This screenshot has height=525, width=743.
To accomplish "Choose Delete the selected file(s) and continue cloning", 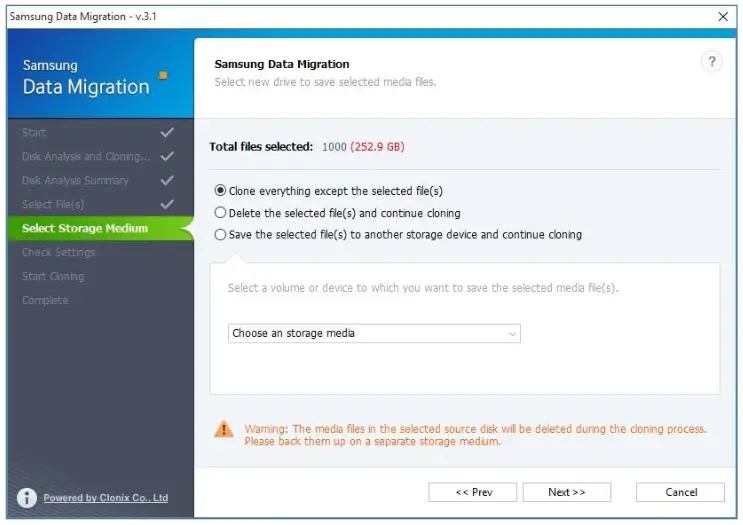I will (x=337, y=213).
